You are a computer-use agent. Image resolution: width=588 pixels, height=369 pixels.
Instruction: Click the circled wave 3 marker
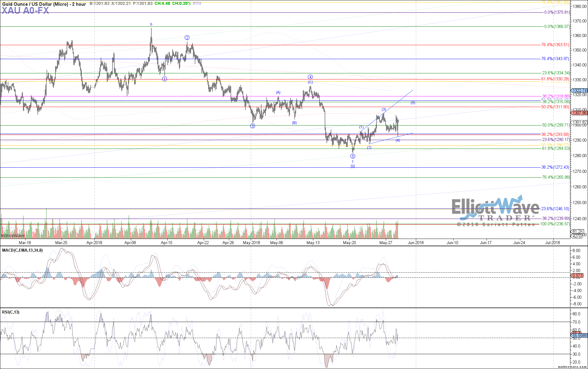pos(253,126)
